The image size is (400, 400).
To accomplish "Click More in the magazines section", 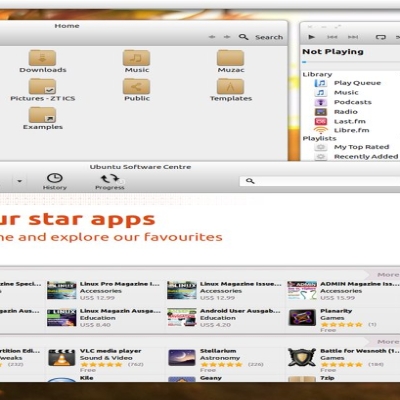I will point(388,275).
